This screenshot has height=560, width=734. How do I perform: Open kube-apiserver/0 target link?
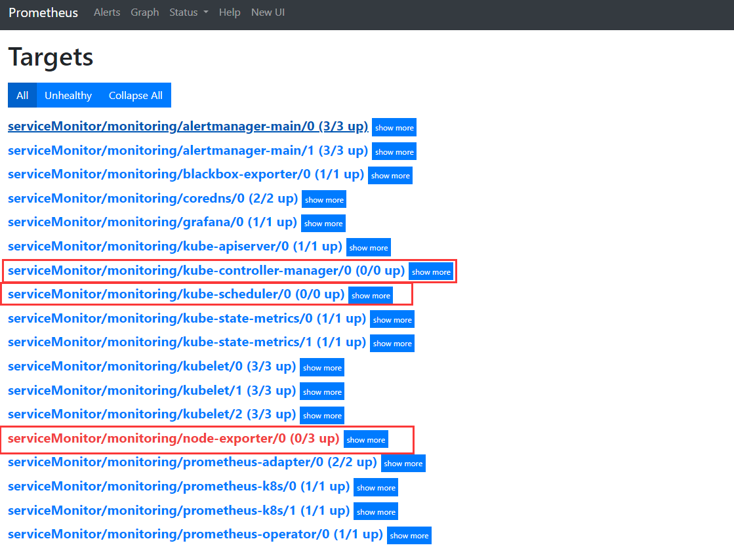[175, 247]
